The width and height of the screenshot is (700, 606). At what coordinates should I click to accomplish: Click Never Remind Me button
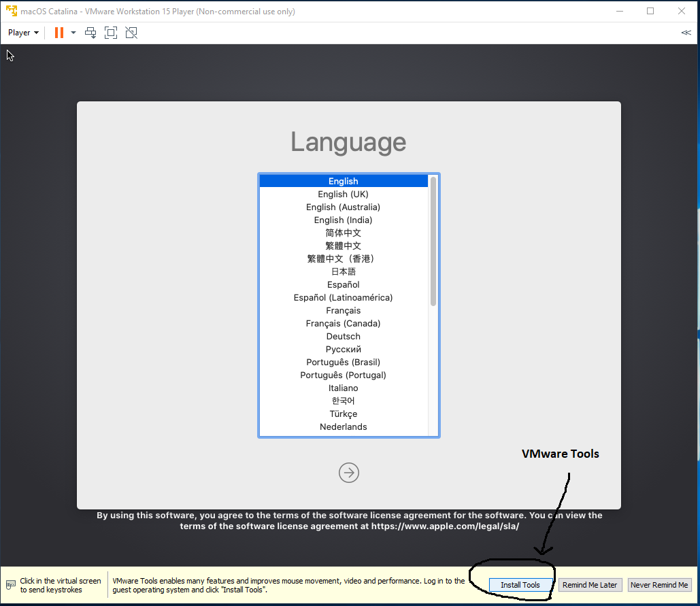tap(659, 585)
